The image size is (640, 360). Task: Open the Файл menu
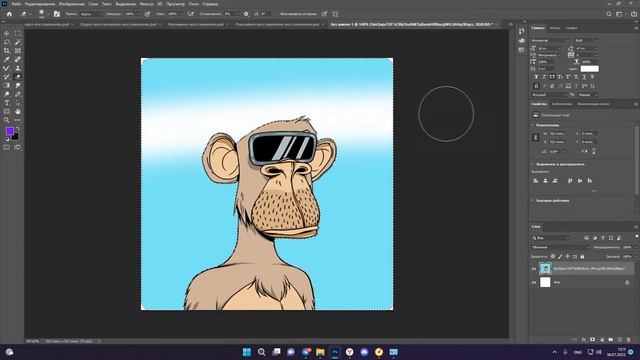(16, 4)
